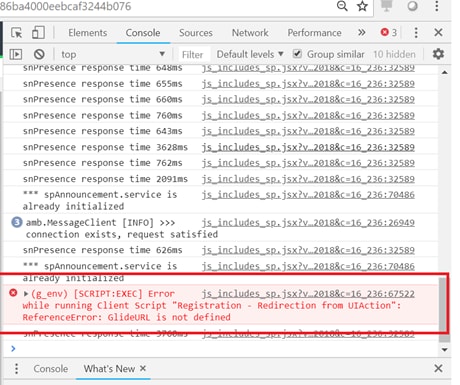Click the red error icon on the (g_env) row
This screenshot has height=385, width=460.
click(13, 293)
